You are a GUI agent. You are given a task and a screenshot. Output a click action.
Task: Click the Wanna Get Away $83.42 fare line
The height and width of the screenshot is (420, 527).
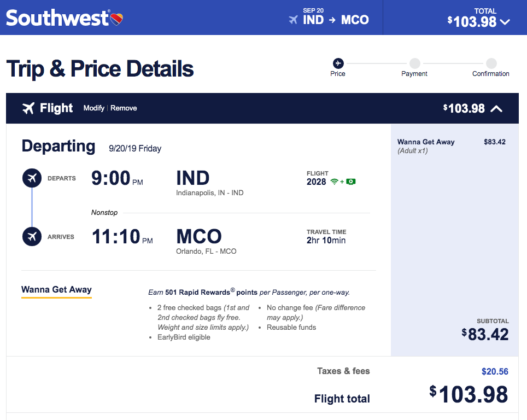pyautogui.click(x=451, y=142)
